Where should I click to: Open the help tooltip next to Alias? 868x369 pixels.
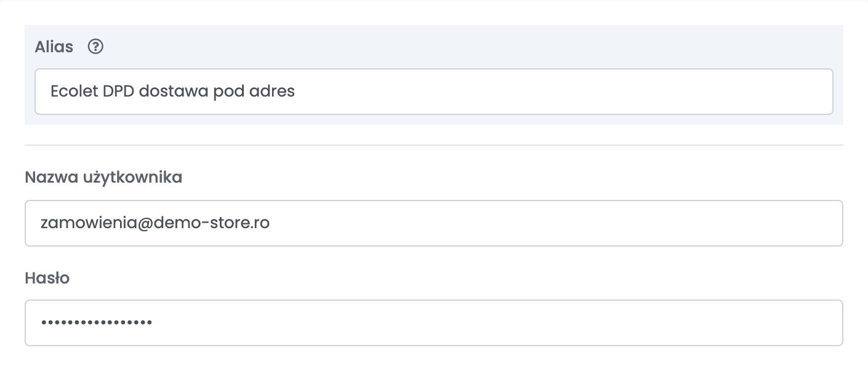coord(95,47)
